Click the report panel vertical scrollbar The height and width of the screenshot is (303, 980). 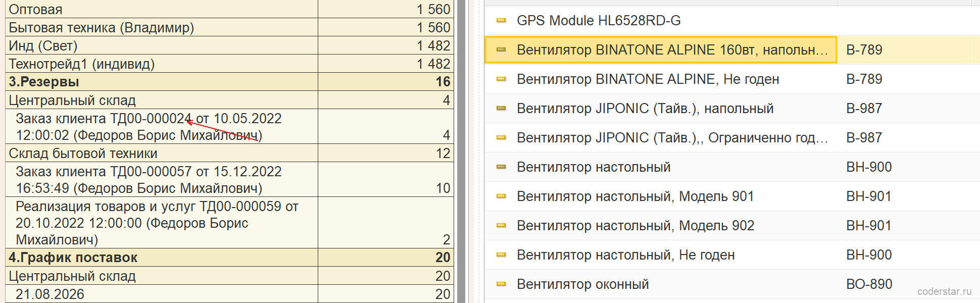[461, 151]
